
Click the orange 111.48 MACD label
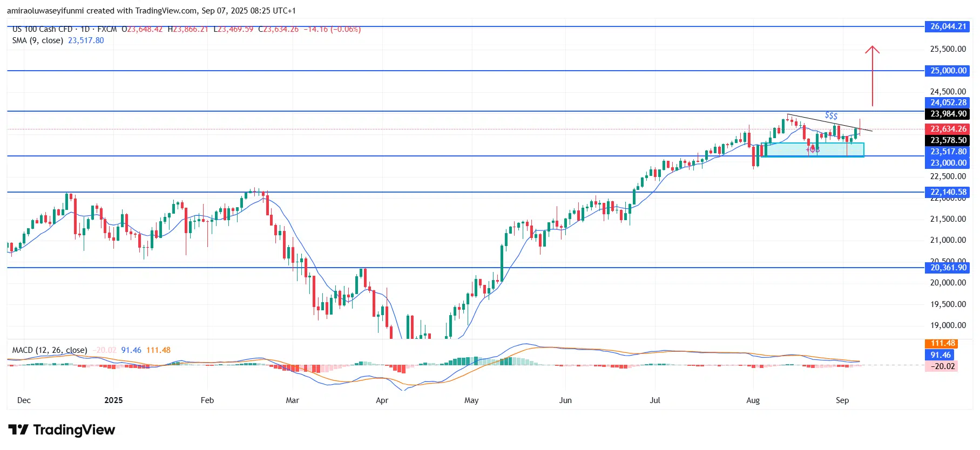(942, 343)
